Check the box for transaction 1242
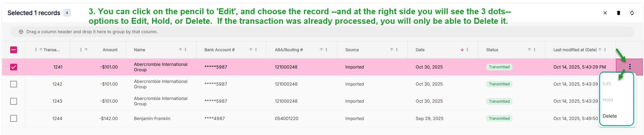The width and height of the screenshot is (644, 135). pyautogui.click(x=13, y=84)
